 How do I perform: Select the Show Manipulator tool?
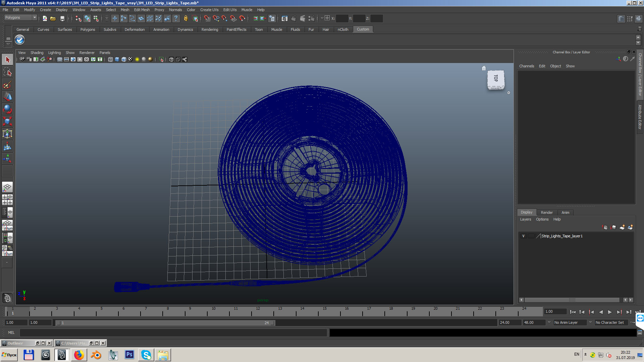click(x=7, y=158)
